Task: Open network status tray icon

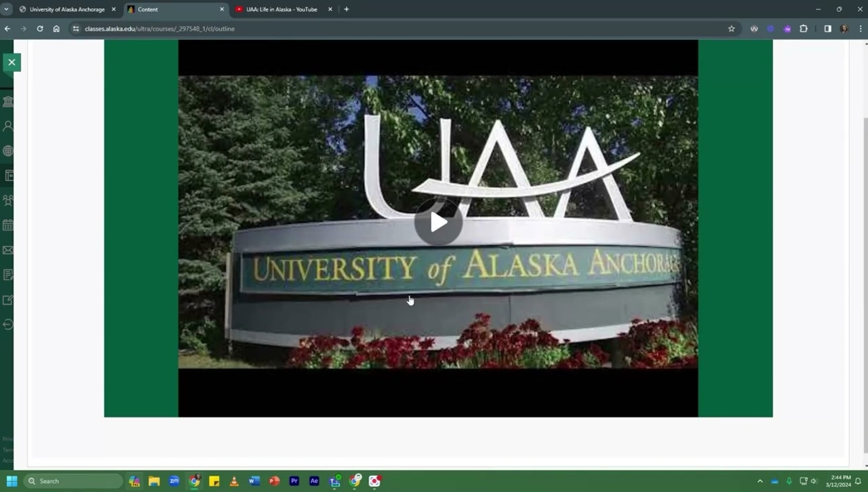Action: pyautogui.click(x=804, y=481)
